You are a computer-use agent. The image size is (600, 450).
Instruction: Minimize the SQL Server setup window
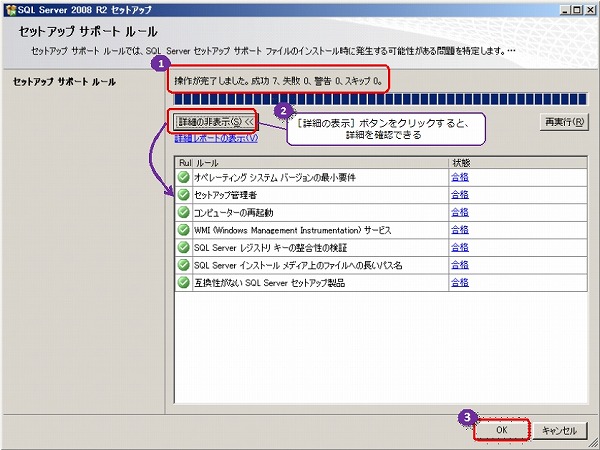[566, 10]
